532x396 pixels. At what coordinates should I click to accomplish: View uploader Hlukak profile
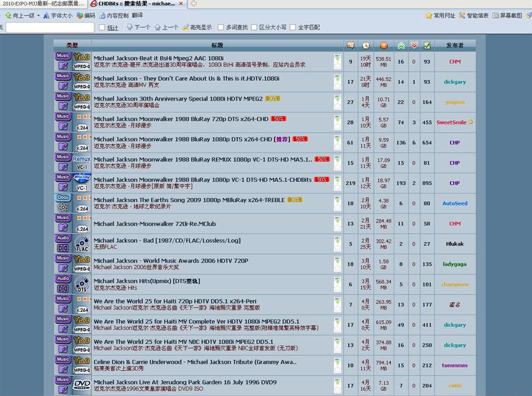(x=455, y=244)
